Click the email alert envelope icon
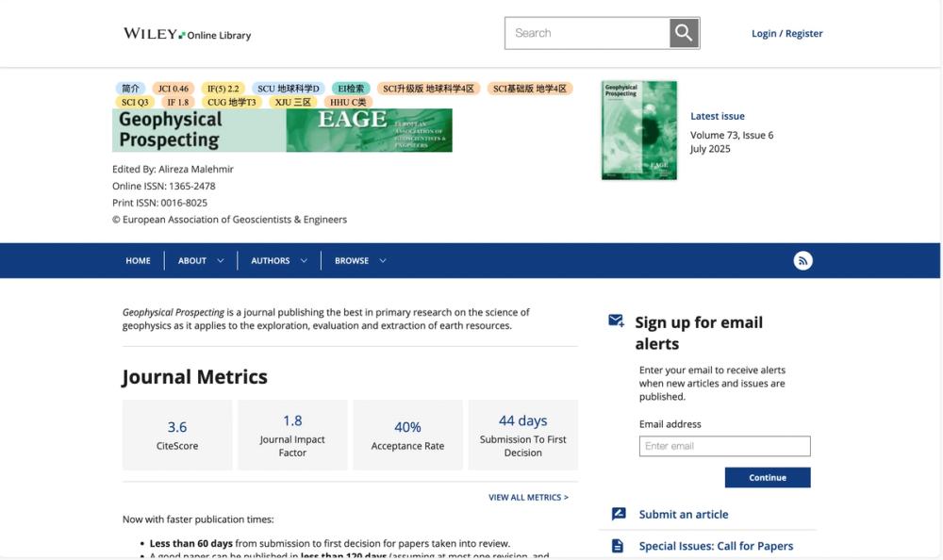The image size is (943, 560). pyautogui.click(x=616, y=321)
